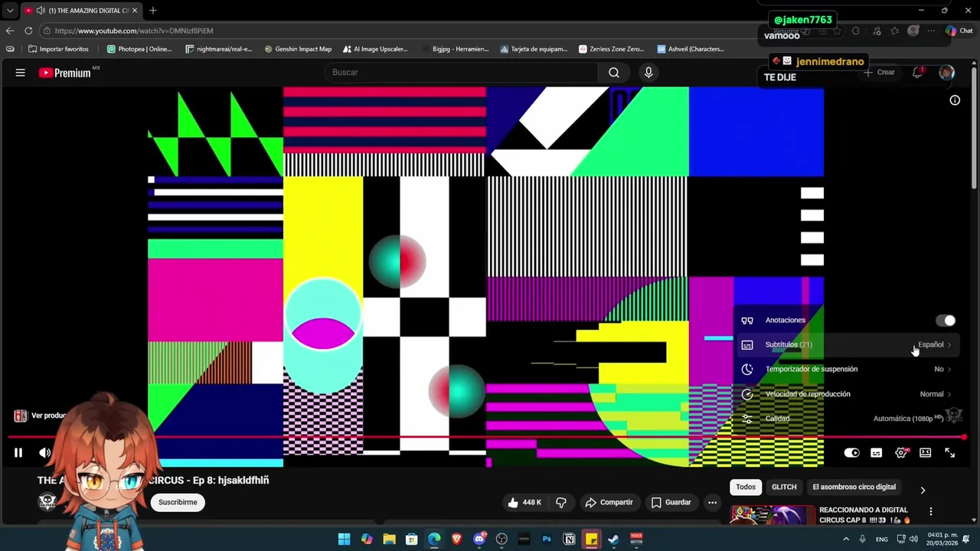Open Discord from the taskbar
980x551 pixels.
click(x=479, y=539)
